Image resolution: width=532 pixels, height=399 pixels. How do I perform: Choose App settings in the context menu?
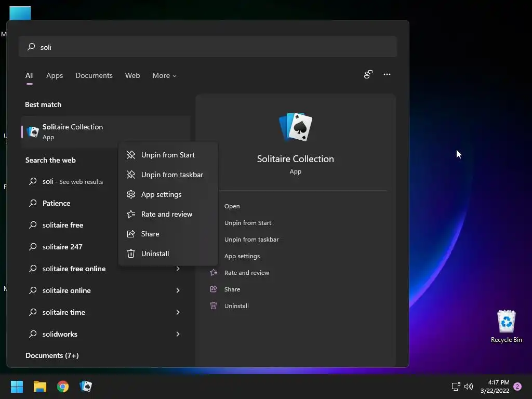coord(168,194)
